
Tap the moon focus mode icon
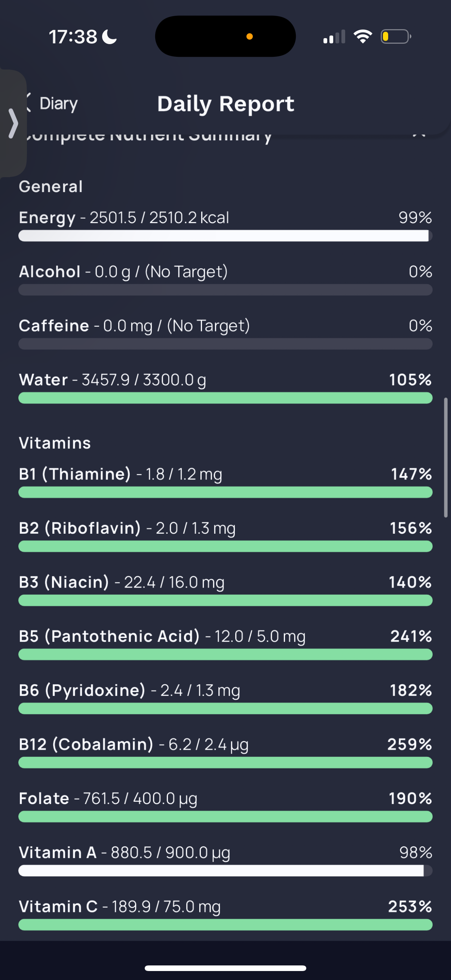110,37
